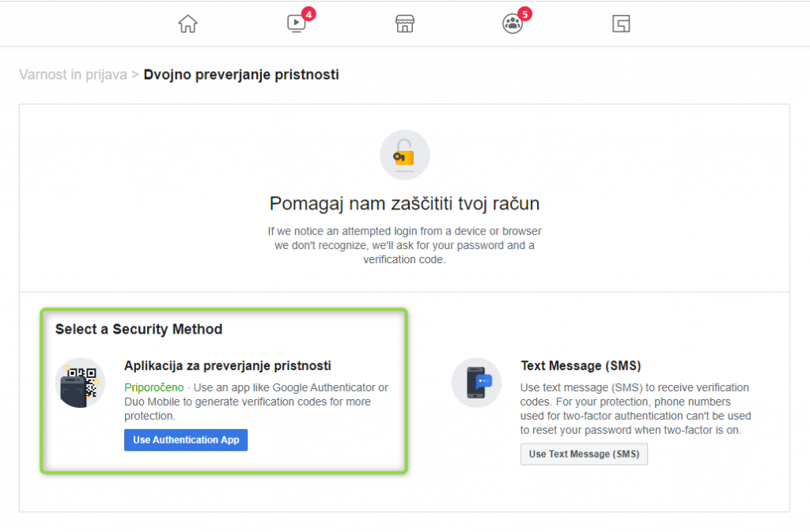This screenshot has height=532, width=810.
Task: Open the Groups icon in top bar
Action: pos(513,24)
